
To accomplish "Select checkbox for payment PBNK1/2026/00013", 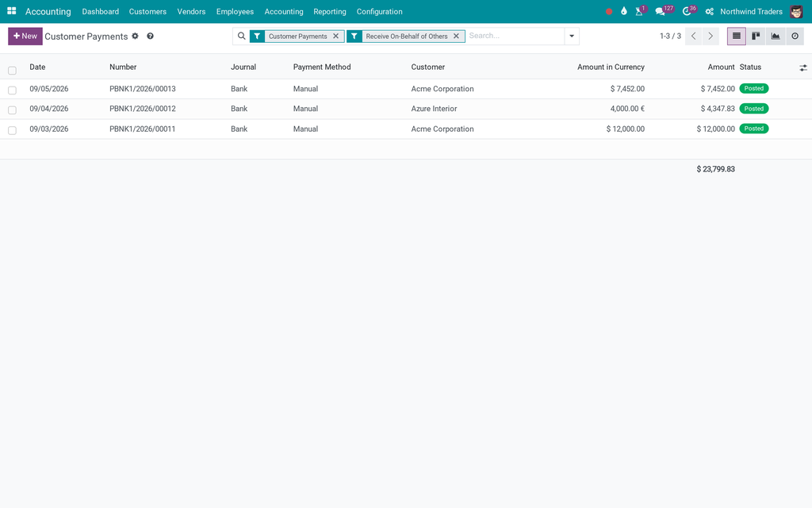I will (13, 90).
